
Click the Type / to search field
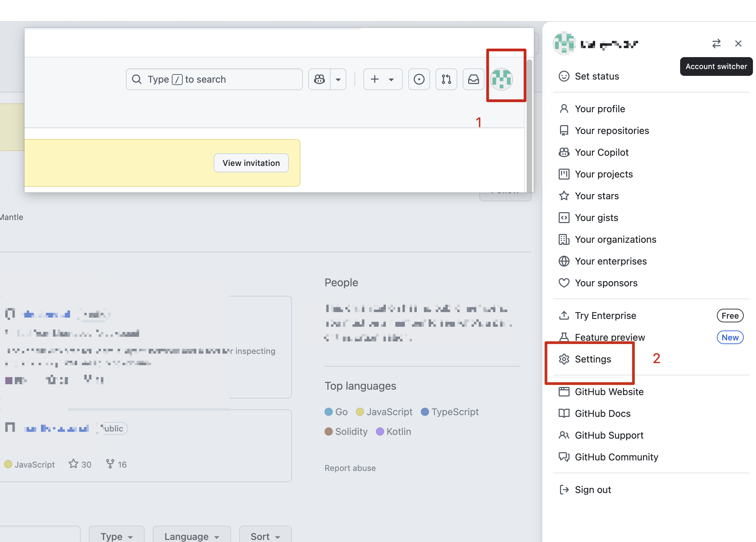(x=214, y=79)
